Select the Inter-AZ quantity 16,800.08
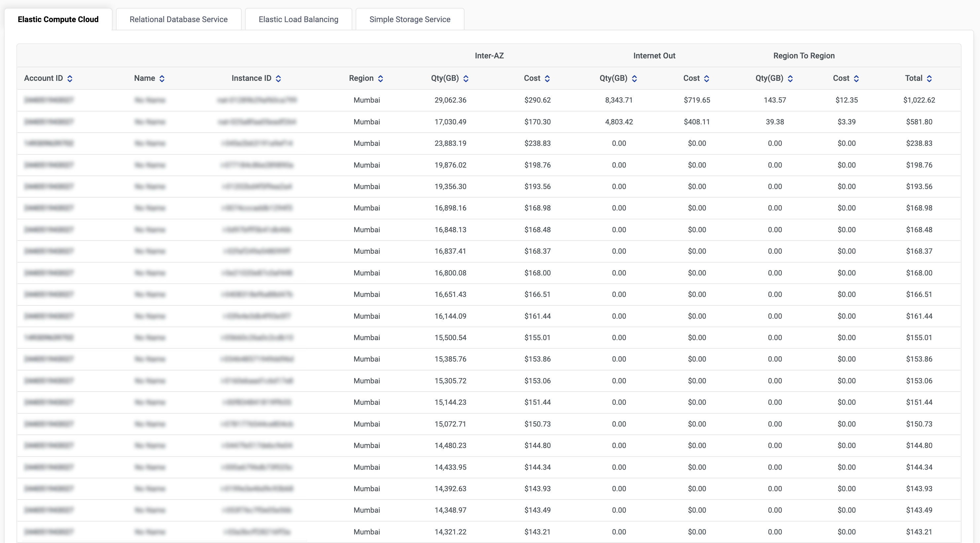The height and width of the screenshot is (543, 980). click(x=450, y=273)
